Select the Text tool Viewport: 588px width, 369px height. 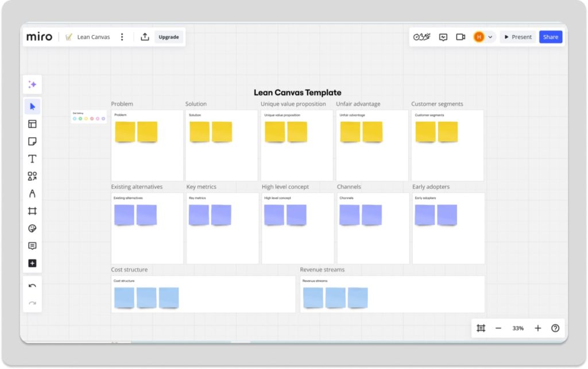tap(32, 159)
